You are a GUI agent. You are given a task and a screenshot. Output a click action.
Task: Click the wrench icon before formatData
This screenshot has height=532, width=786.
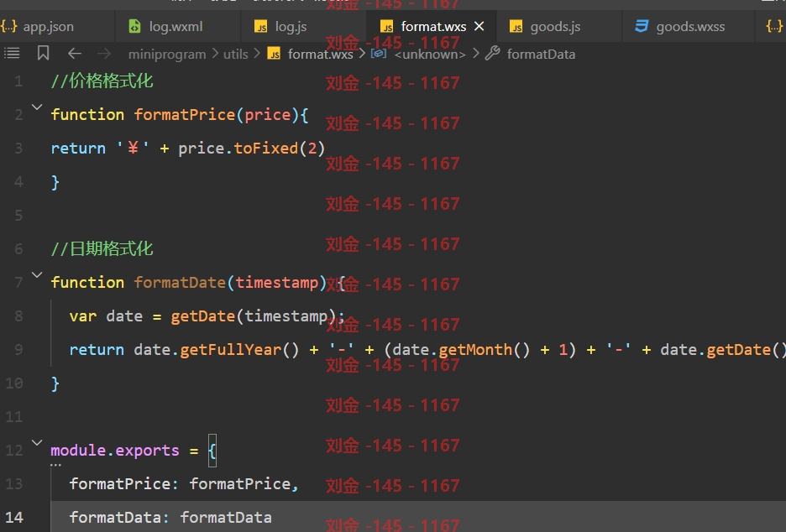pyautogui.click(x=493, y=53)
